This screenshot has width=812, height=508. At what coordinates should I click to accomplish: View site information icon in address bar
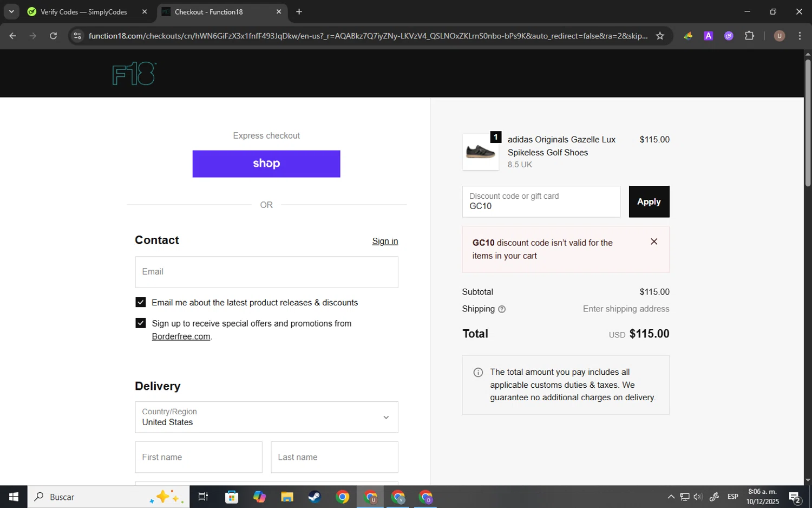77,36
